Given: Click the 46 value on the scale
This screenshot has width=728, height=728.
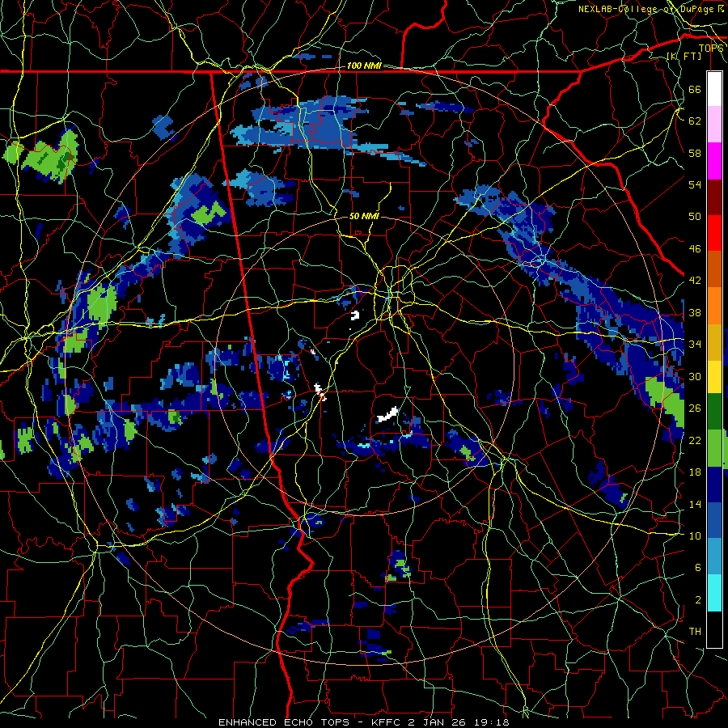Looking at the screenshot, I should [x=695, y=249].
